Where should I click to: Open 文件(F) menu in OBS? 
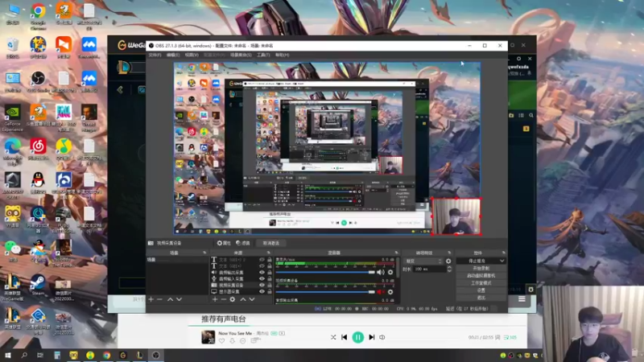click(155, 55)
